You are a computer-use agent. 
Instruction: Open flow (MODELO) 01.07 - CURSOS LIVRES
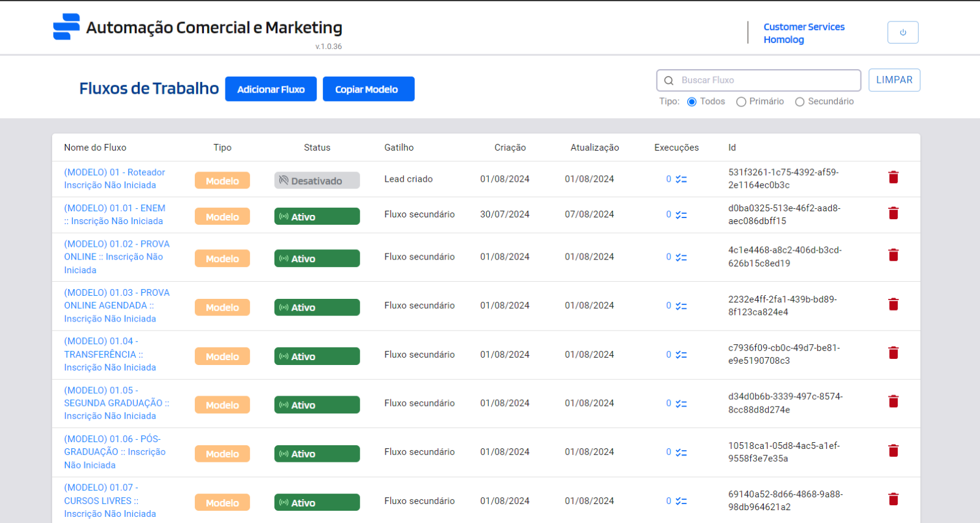click(x=110, y=500)
